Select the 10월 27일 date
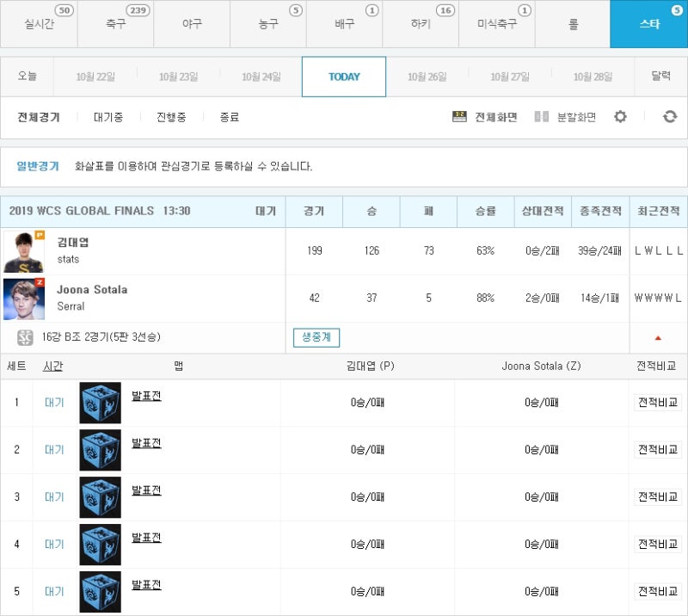Viewport: 688px width, 616px height. [510, 77]
